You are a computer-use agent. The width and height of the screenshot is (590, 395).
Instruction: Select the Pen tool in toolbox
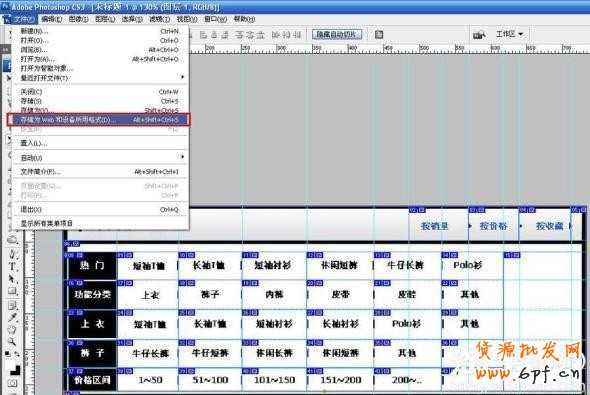click(12, 254)
